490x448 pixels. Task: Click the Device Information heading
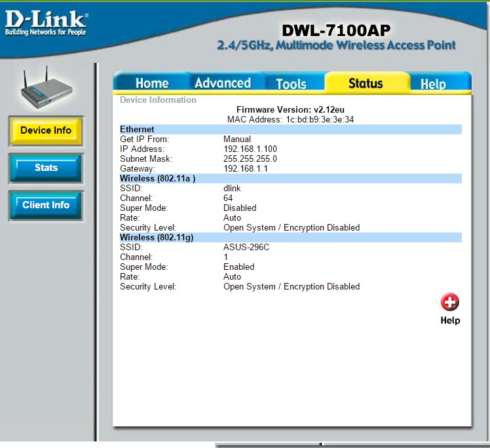coord(158,100)
